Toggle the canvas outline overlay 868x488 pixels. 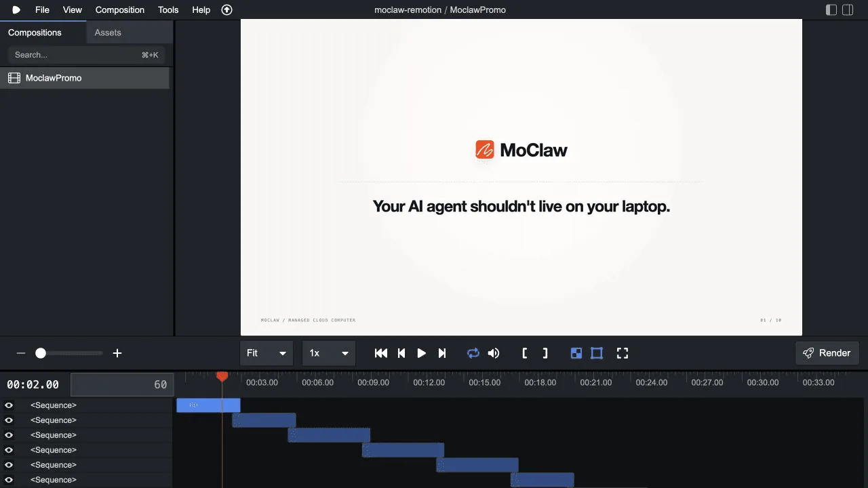[597, 353]
